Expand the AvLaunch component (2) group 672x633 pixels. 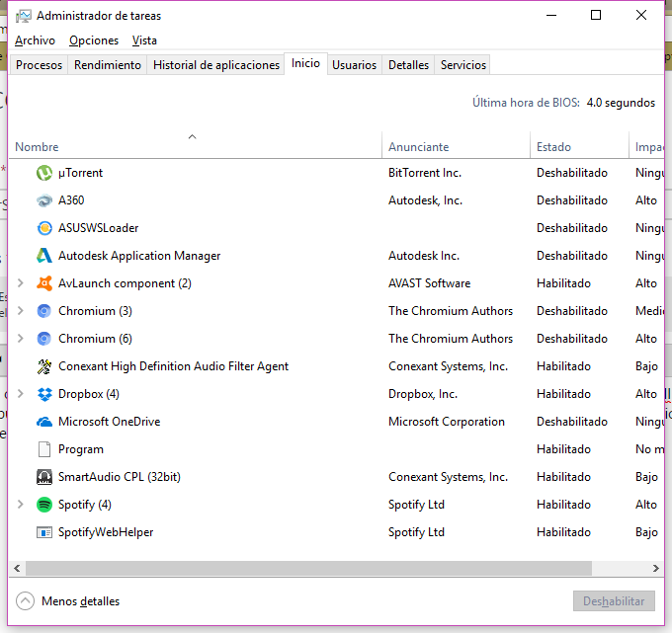pyautogui.click(x=20, y=283)
